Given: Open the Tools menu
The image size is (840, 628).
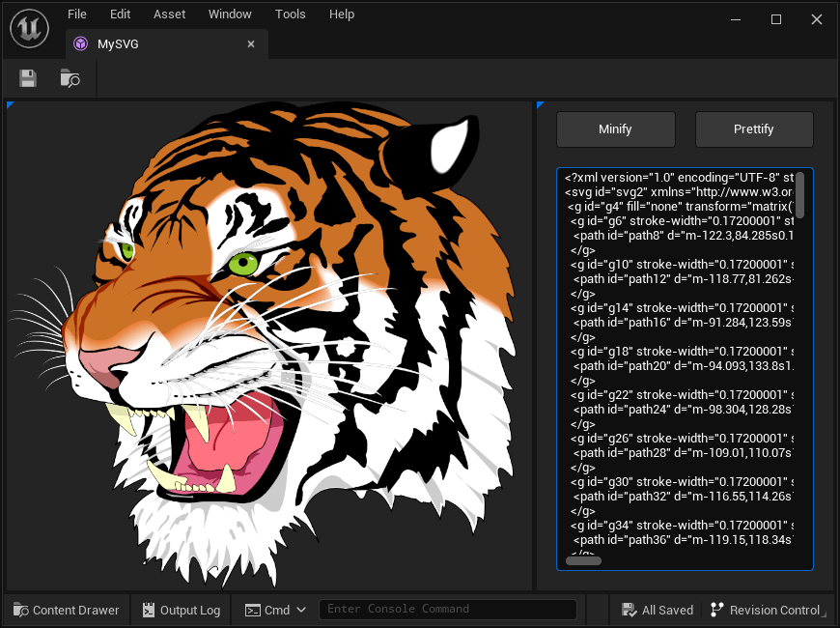Looking at the screenshot, I should coord(291,14).
